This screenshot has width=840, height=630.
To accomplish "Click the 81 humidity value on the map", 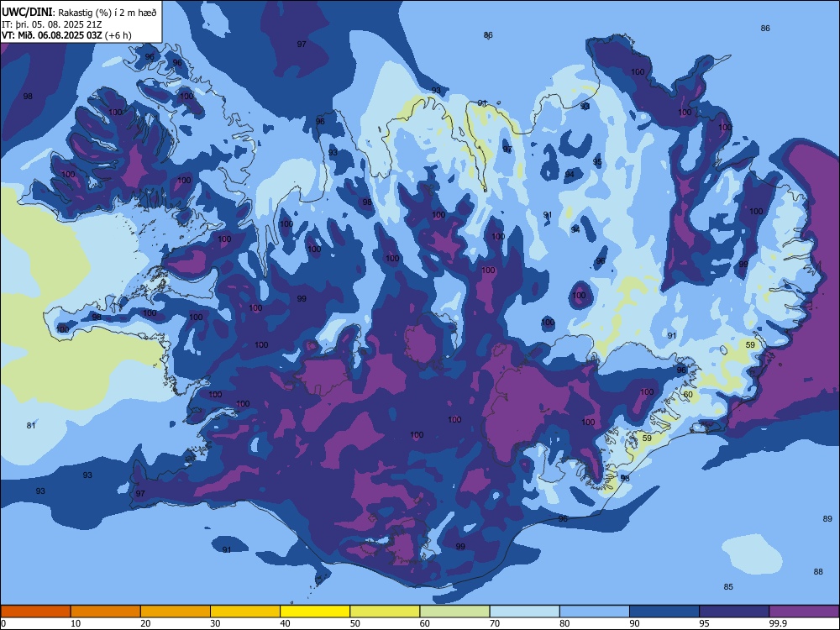I will tap(31, 425).
